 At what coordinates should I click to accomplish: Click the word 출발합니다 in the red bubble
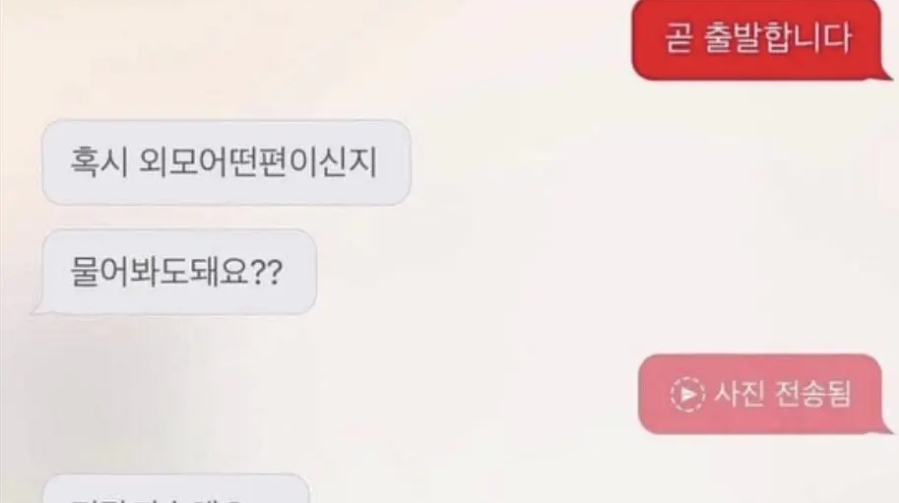coord(777,38)
